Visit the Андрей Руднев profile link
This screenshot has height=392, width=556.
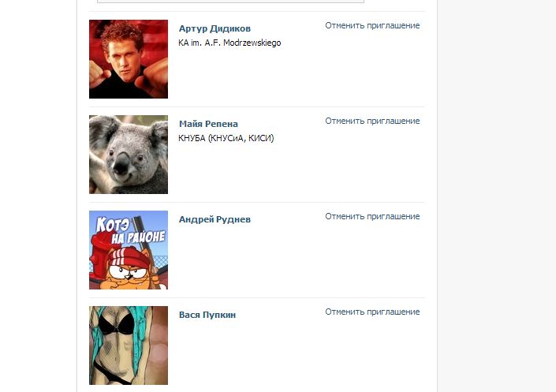tap(215, 219)
